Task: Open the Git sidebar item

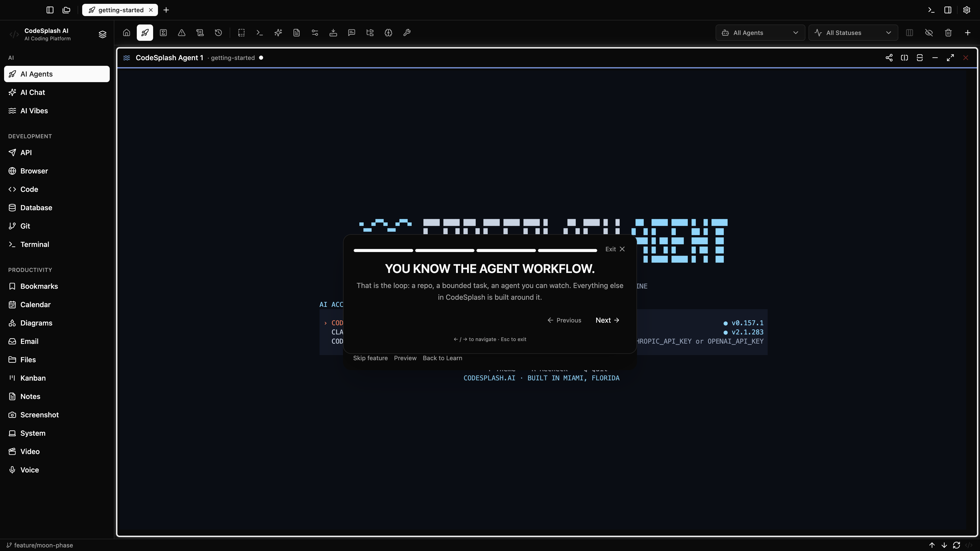Action: (57, 226)
